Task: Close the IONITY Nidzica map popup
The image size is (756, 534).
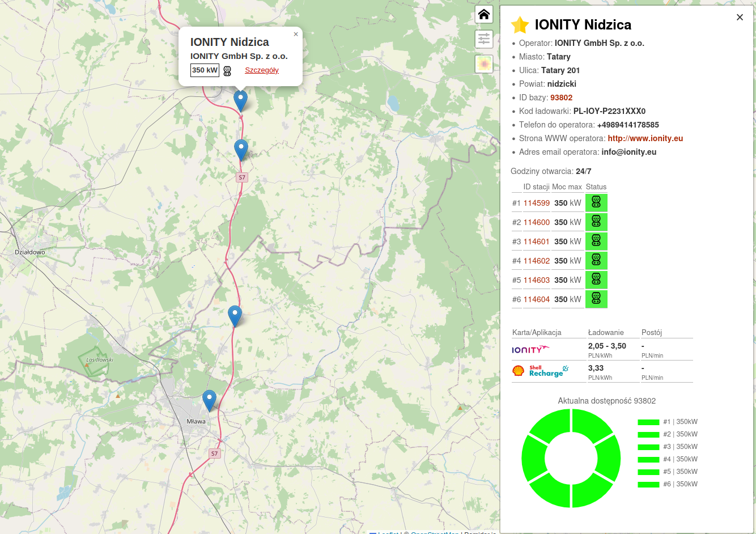Action: click(x=296, y=34)
